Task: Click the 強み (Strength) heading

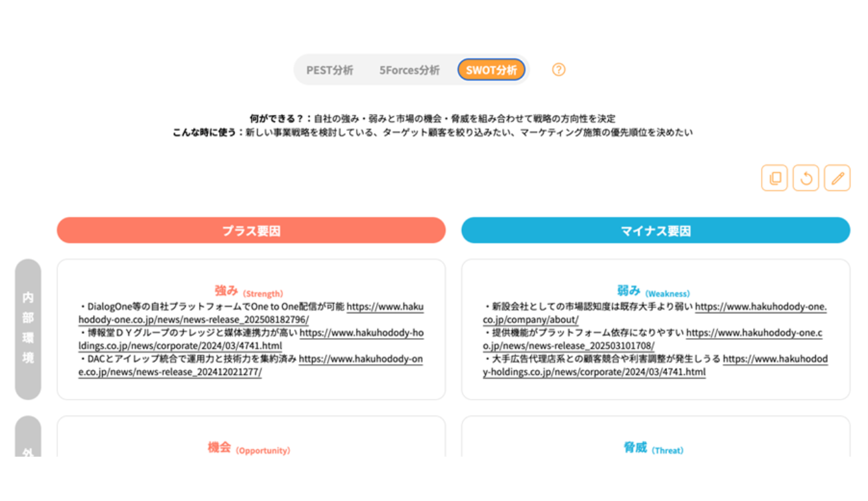Action: (x=248, y=291)
